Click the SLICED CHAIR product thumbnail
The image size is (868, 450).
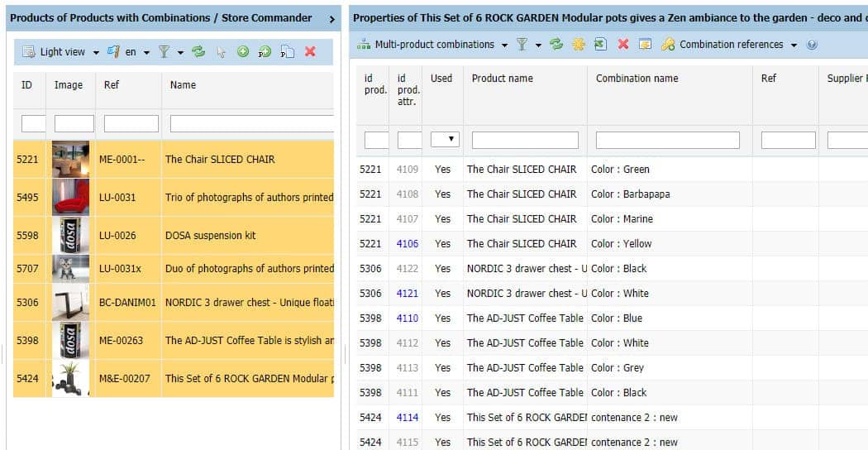point(70,159)
